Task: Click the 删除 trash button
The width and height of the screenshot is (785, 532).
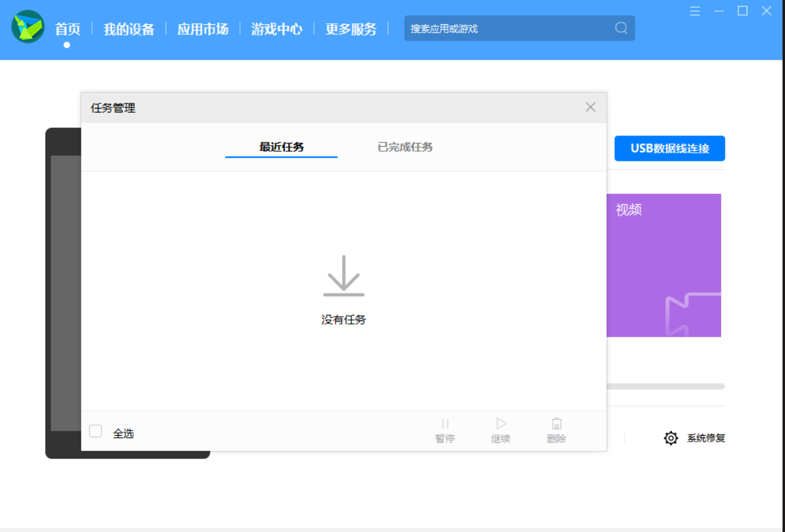Action: (557, 431)
